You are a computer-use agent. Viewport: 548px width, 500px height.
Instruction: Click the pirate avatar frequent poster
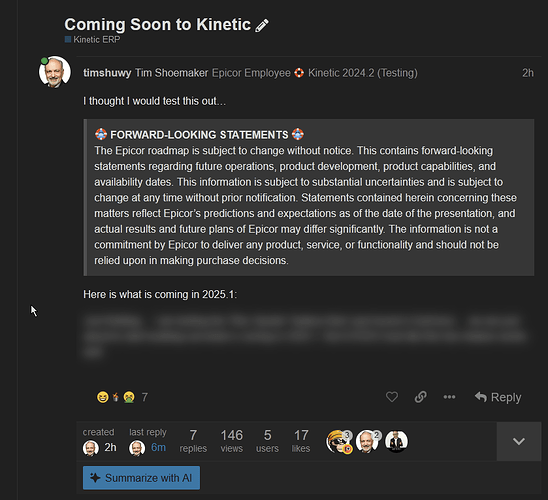click(338, 441)
